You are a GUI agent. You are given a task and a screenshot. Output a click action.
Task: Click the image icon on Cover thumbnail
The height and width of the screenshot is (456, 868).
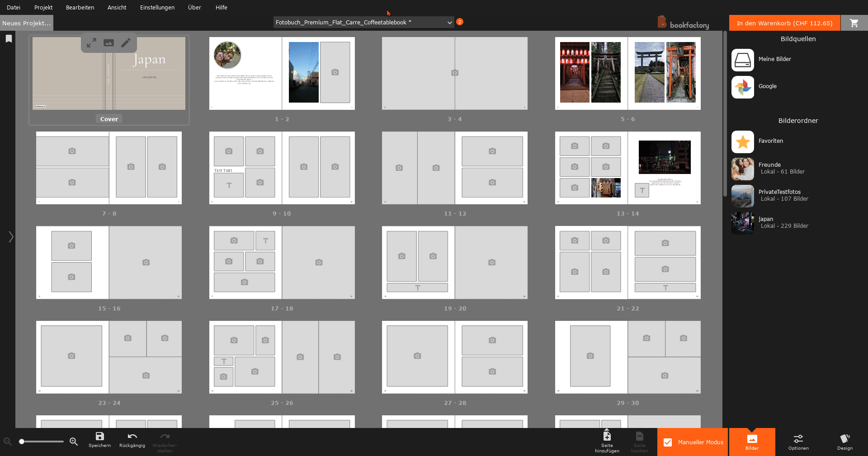pyautogui.click(x=108, y=42)
